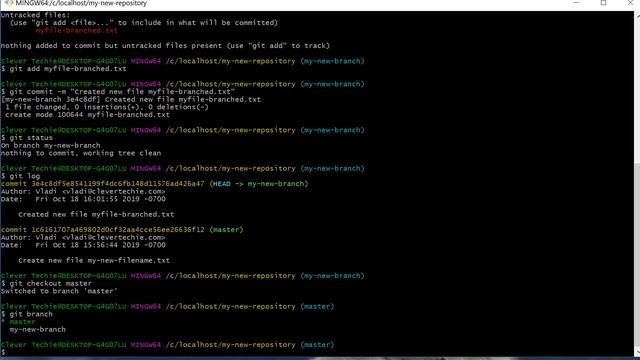Click 'On branch my-new-branch' line
Image resolution: width=640 pixels, height=360 pixels.
pos(51,146)
